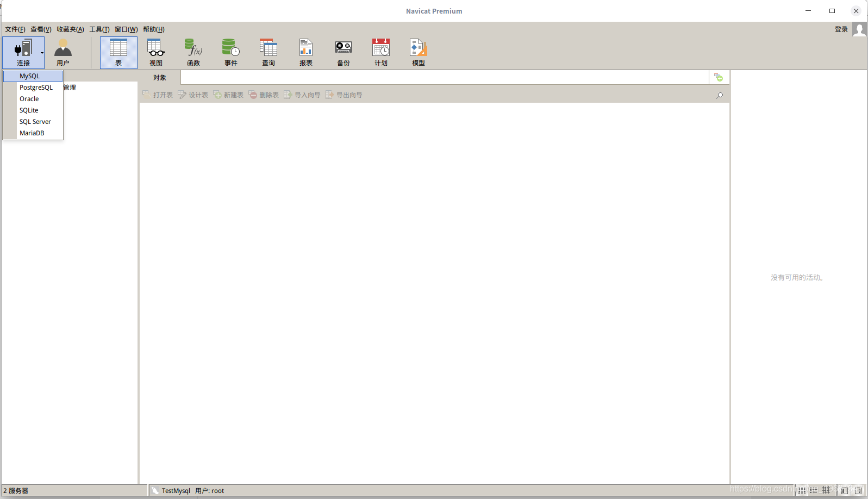Switch to list view in status bar
This screenshot has width=868, height=499.
tap(802, 490)
